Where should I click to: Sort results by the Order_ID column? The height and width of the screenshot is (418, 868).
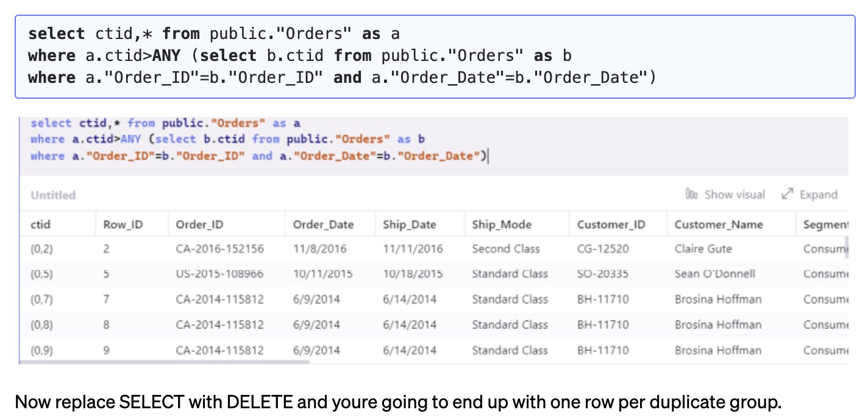(x=198, y=224)
